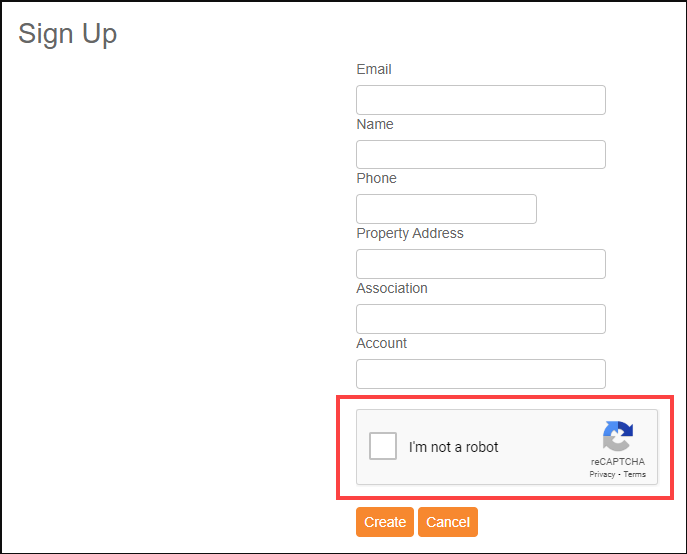Screen dimensions: 687x554
Task: Focus the Property Address input field
Action: click(x=481, y=264)
